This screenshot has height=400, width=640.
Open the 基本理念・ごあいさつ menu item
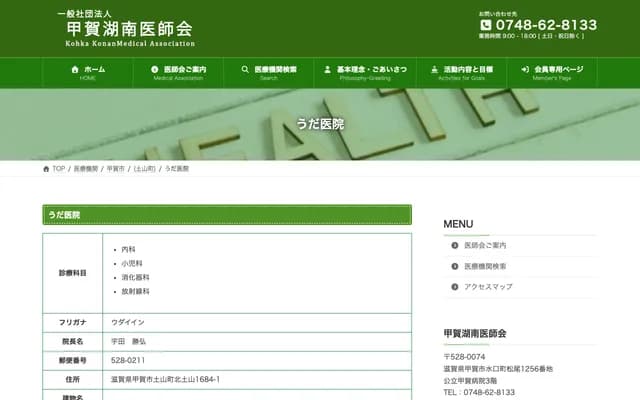(365, 73)
